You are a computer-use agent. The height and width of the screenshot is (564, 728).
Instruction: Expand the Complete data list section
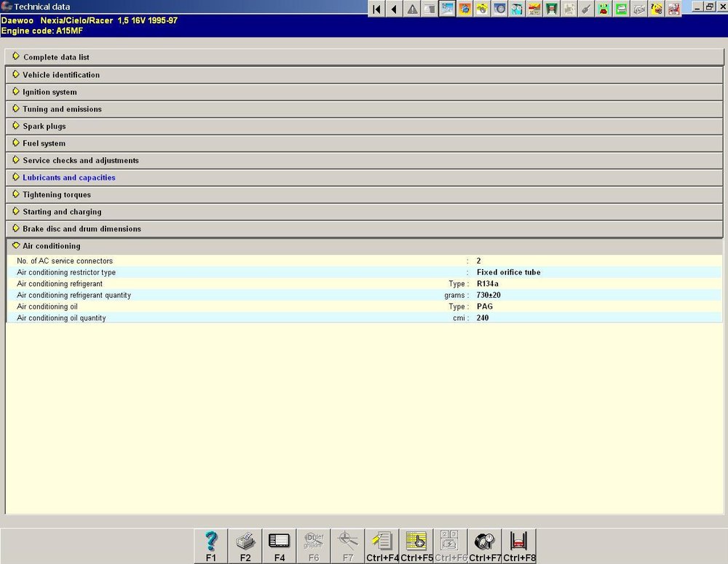pyautogui.click(x=365, y=57)
